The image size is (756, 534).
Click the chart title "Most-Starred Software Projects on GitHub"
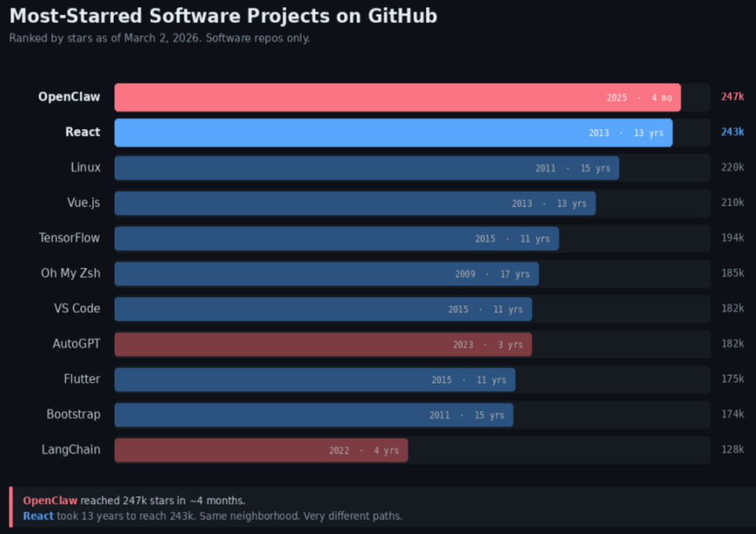[223, 16]
